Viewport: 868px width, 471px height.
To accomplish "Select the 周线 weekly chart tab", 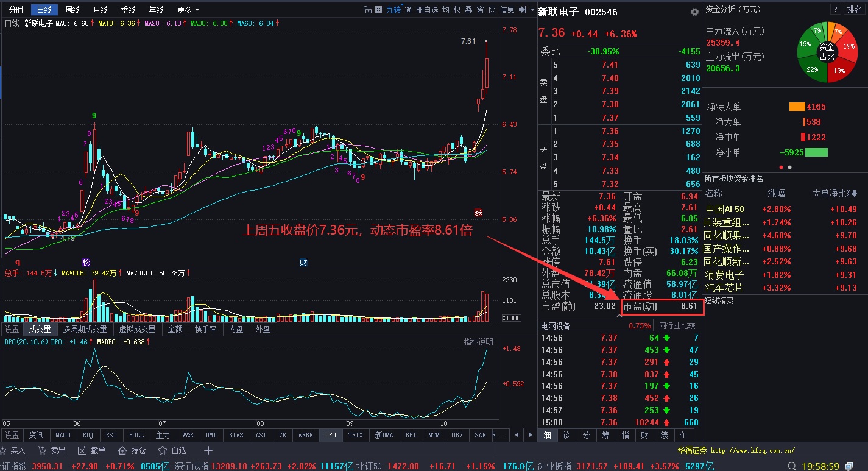I will 72,10.
